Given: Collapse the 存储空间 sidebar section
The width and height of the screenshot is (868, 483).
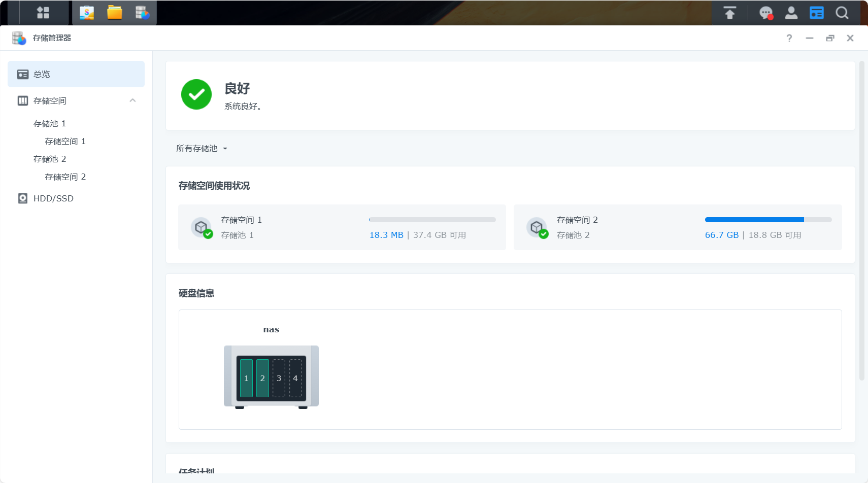Looking at the screenshot, I should pyautogui.click(x=132, y=100).
